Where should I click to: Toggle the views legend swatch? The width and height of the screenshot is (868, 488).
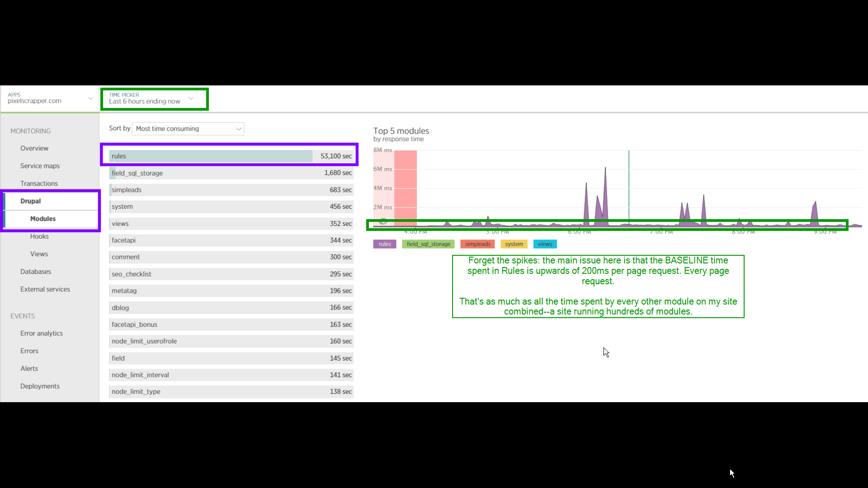(545, 244)
